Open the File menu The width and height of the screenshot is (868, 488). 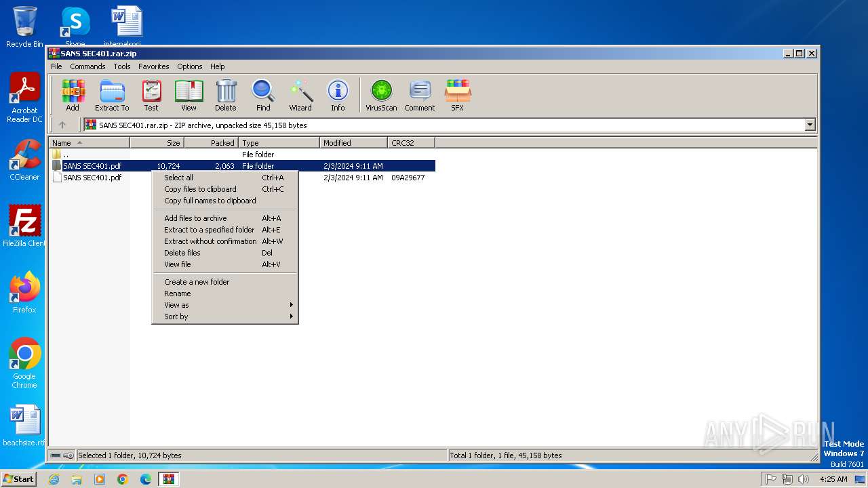pyautogui.click(x=56, y=66)
